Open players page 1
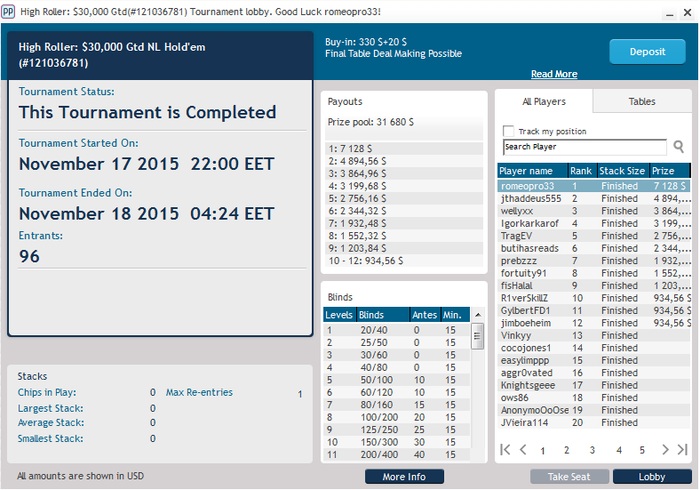The width and height of the screenshot is (700, 490). click(x=543, y=450)
